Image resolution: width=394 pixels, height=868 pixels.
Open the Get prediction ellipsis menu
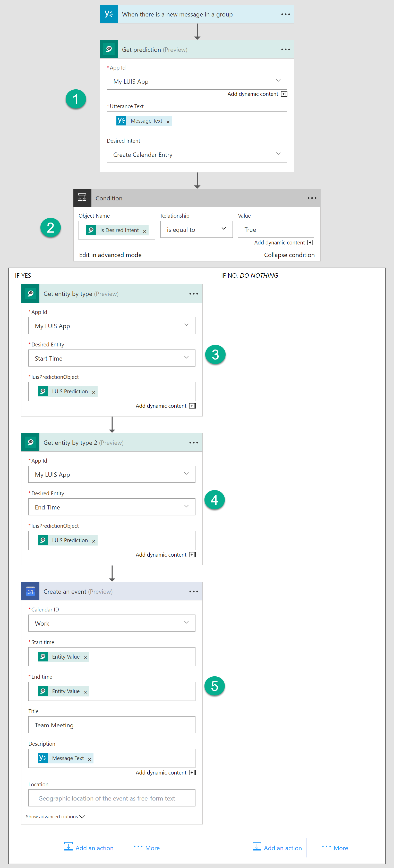click(285, 49)
